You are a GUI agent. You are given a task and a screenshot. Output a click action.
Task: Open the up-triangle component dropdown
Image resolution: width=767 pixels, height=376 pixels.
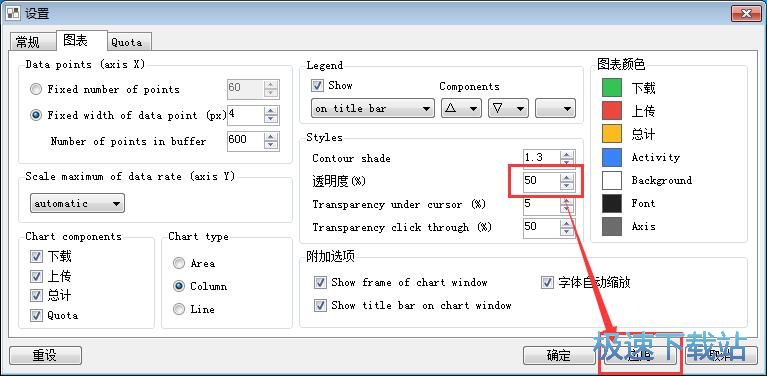tap(461, 109)
